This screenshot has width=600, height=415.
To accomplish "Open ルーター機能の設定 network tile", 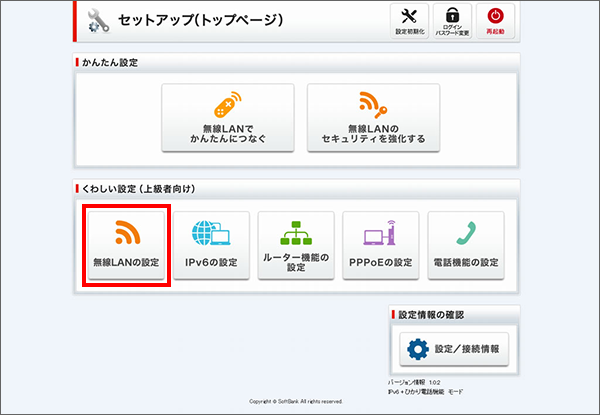I will [296, 245].
